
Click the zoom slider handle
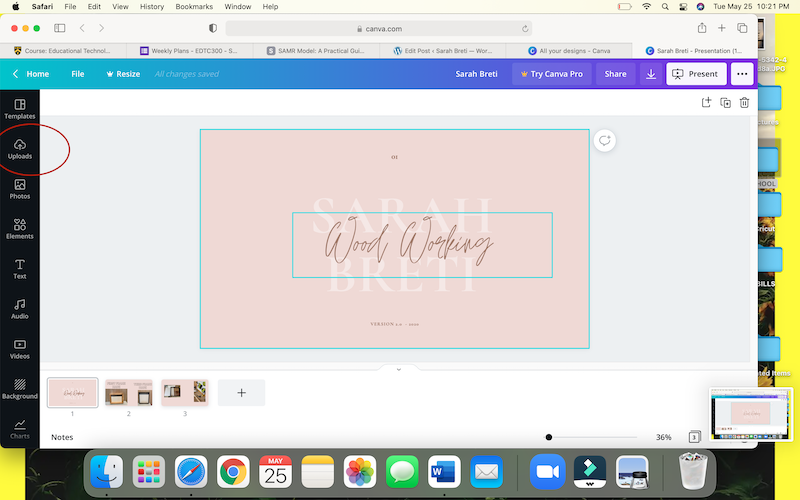(548, 437)
